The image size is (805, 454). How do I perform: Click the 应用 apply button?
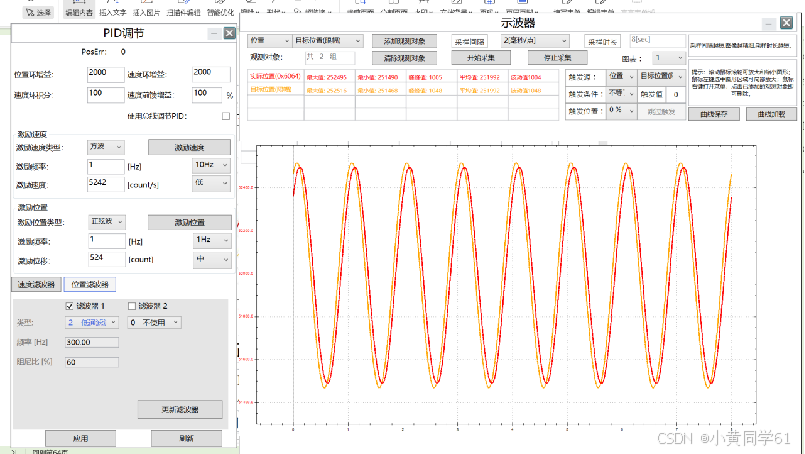pos(81,438)
